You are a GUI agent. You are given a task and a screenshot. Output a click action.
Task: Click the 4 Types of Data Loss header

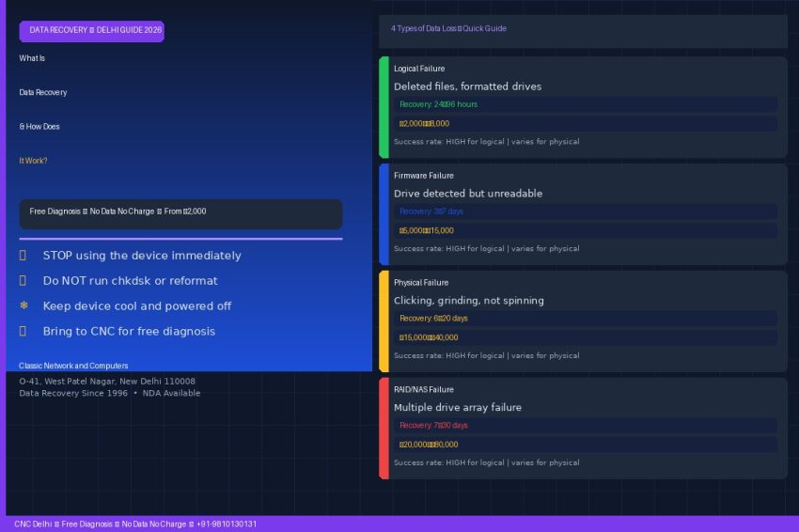click(448, 28)
